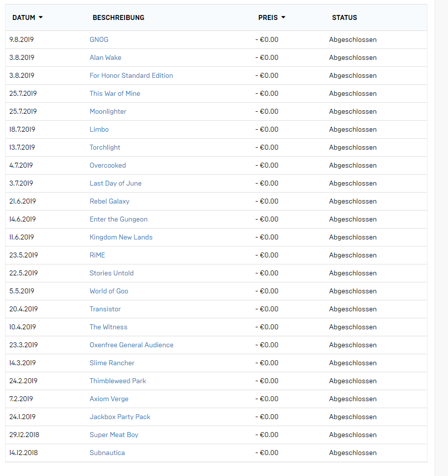Open the GNOG purchase link
The image size is (448, 476).
tap(99, 39)
